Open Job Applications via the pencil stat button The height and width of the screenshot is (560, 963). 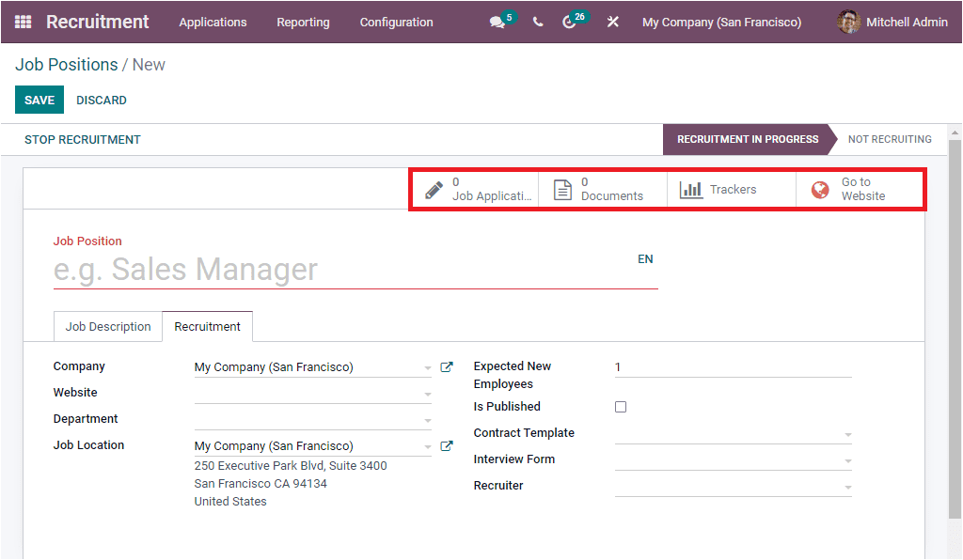(x=475, y=189)
